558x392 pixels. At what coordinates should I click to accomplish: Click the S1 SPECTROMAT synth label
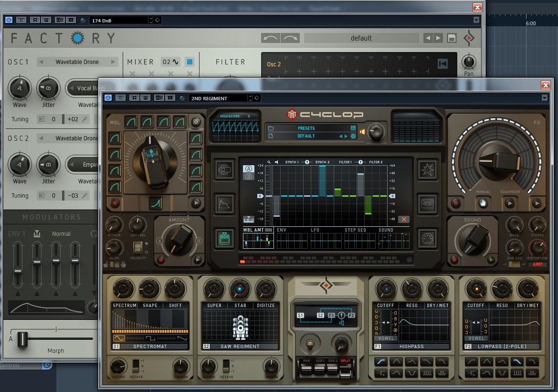150,346
